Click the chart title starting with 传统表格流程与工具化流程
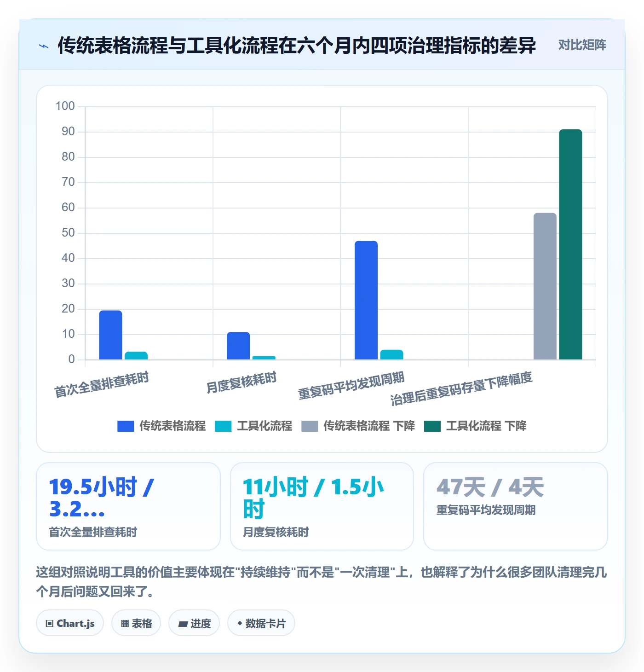 pos(297,46)
